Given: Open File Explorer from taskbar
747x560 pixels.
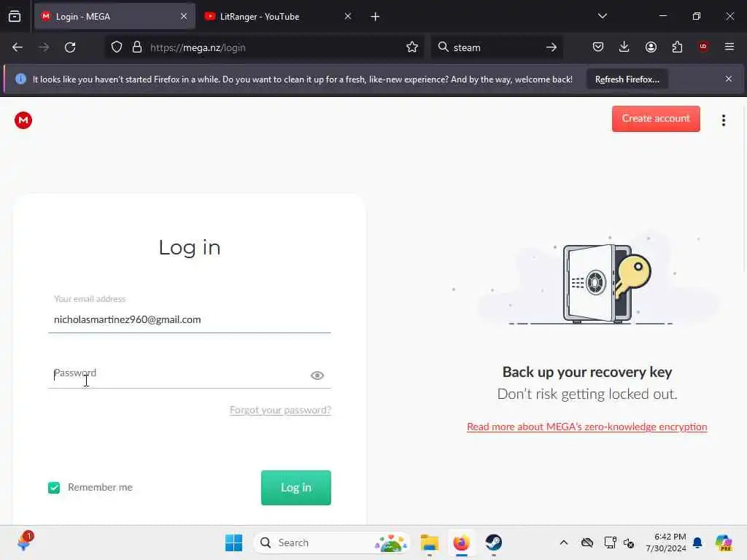Looking at the screenshot, I should [x=429, y=542].
